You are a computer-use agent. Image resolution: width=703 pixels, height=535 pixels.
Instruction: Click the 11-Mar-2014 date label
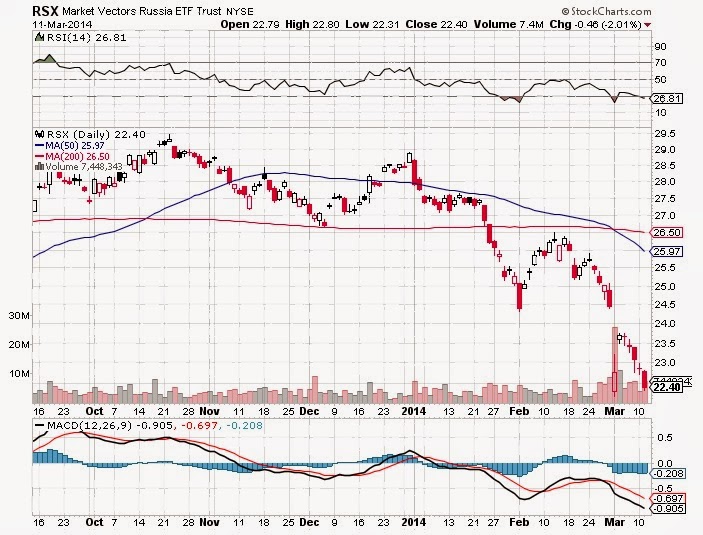(62, 24)
